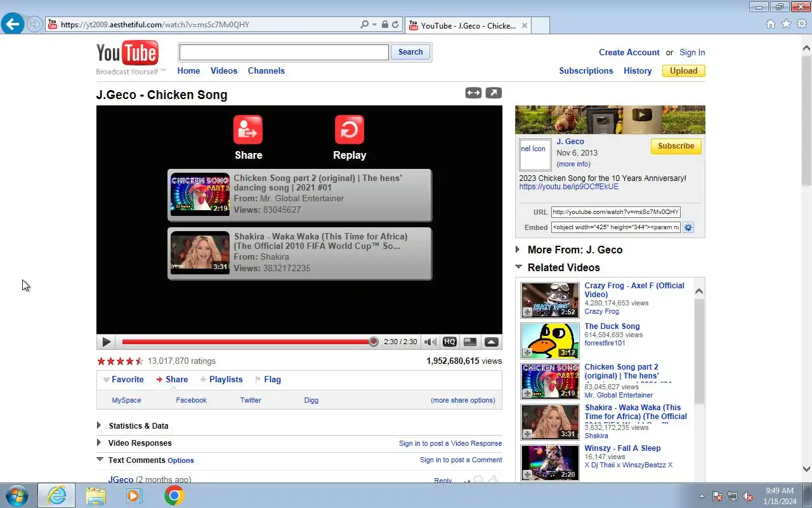
Task: Toggle the player size icon
Action: point(470,342)
